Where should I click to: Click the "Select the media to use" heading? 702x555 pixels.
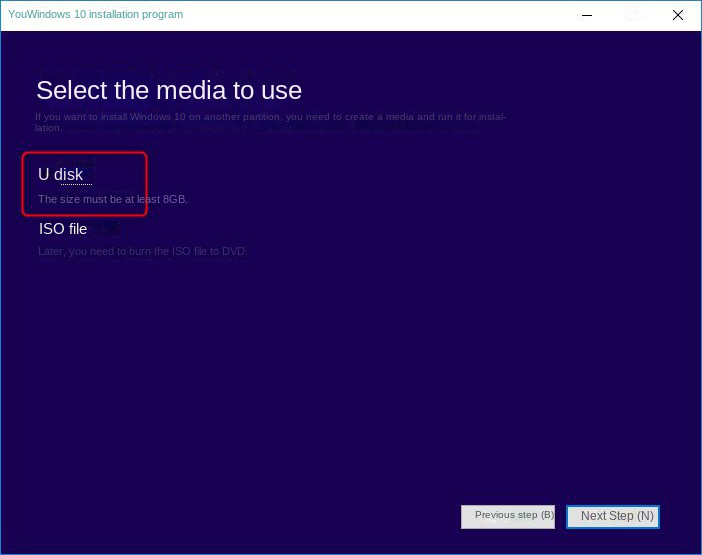(x=169, y=90)
